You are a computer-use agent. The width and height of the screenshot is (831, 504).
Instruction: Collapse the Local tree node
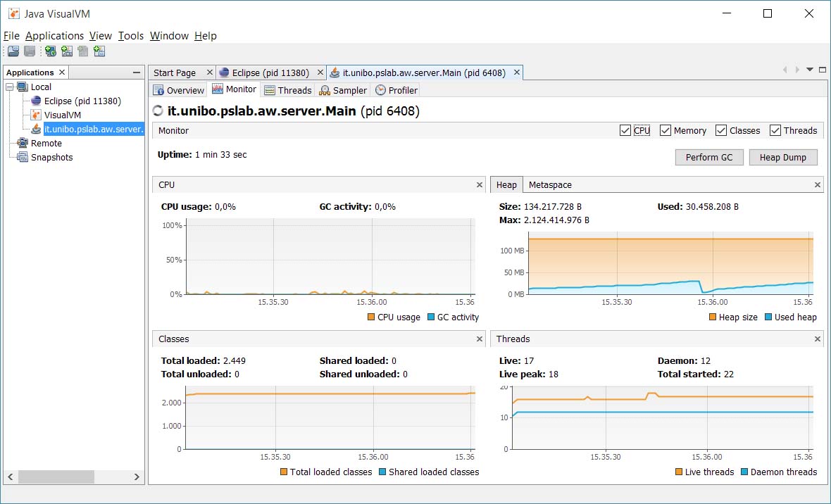point(10,87)
